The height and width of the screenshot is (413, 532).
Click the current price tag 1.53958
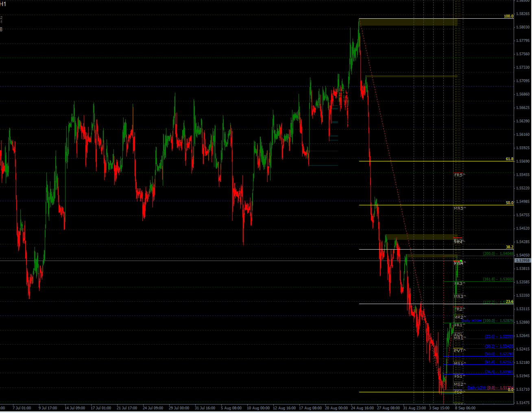click(523, 260)
